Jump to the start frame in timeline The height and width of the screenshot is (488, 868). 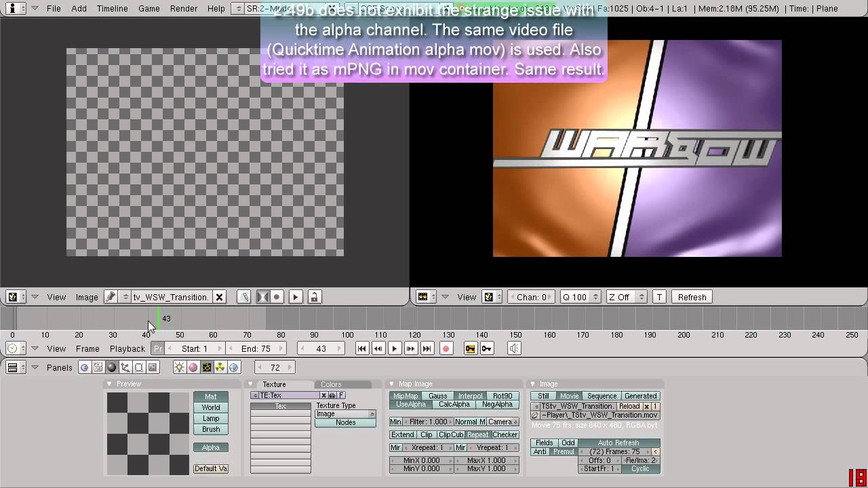click(362, 348)
